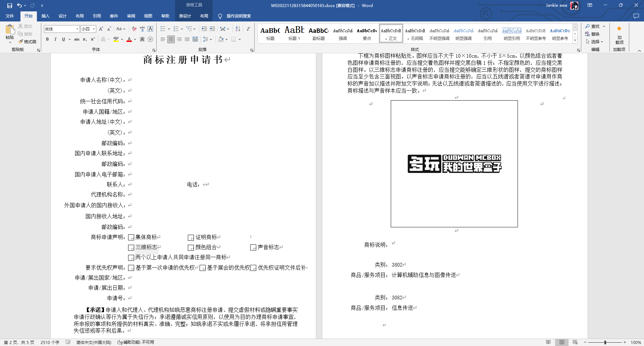
Task: Shrink the font size
Action: 109,29
